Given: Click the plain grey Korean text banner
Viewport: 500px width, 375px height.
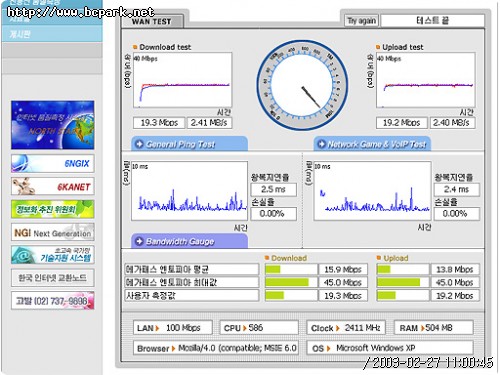Looking at the screenshot, I should [x=53, y=278].
